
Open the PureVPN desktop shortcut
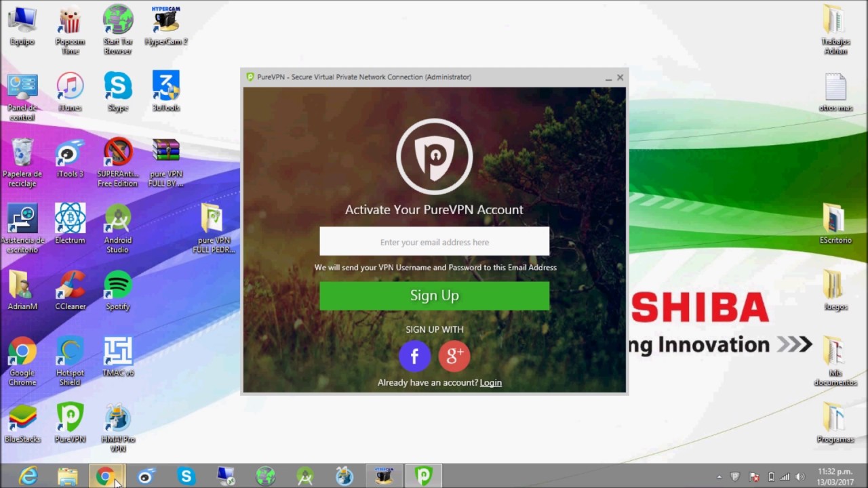70,424
